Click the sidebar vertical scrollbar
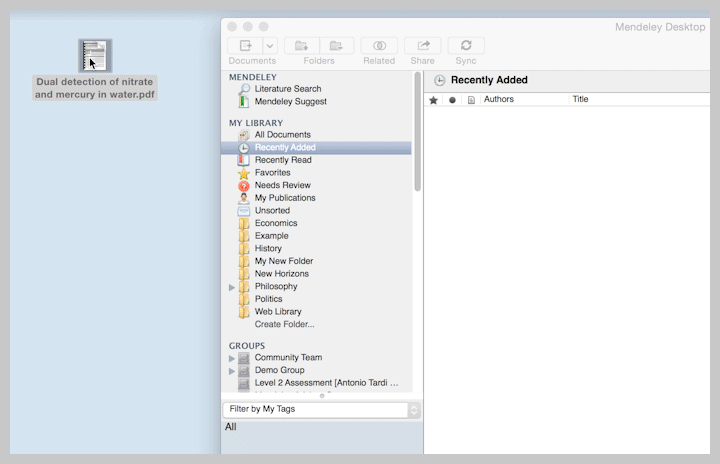The image size is (720, 464). click(x=417, y=131)
